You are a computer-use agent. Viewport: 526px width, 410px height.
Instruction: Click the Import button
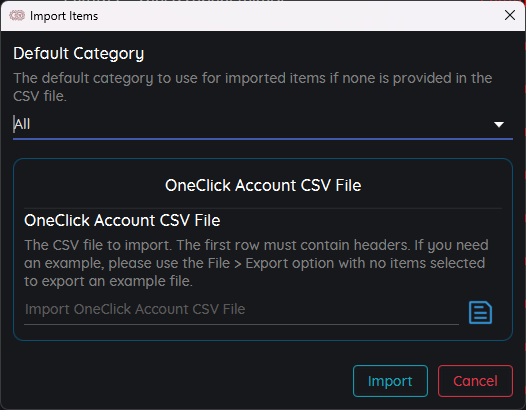pos(390,381)
